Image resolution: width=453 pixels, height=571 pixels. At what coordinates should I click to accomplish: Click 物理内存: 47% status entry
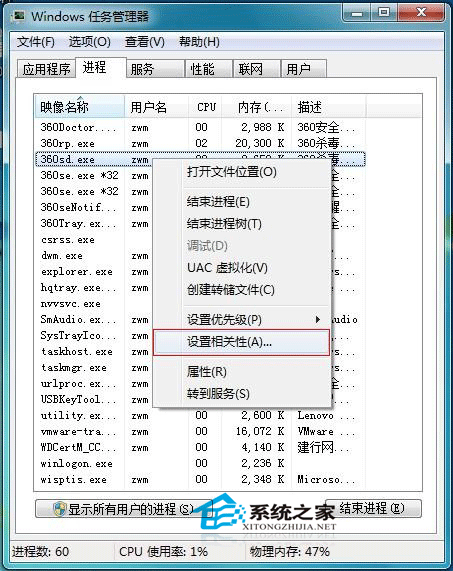(x=289, y=552)
